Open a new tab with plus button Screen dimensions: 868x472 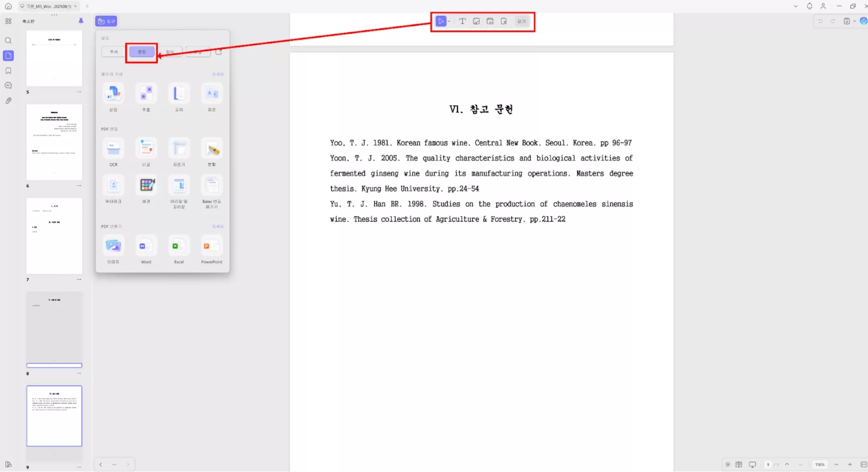click(87, 6)
